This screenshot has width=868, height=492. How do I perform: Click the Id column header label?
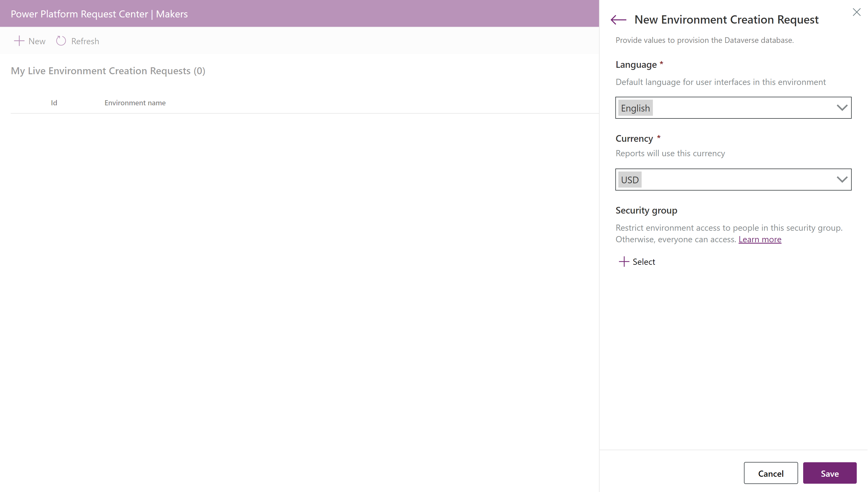(54, 103)
